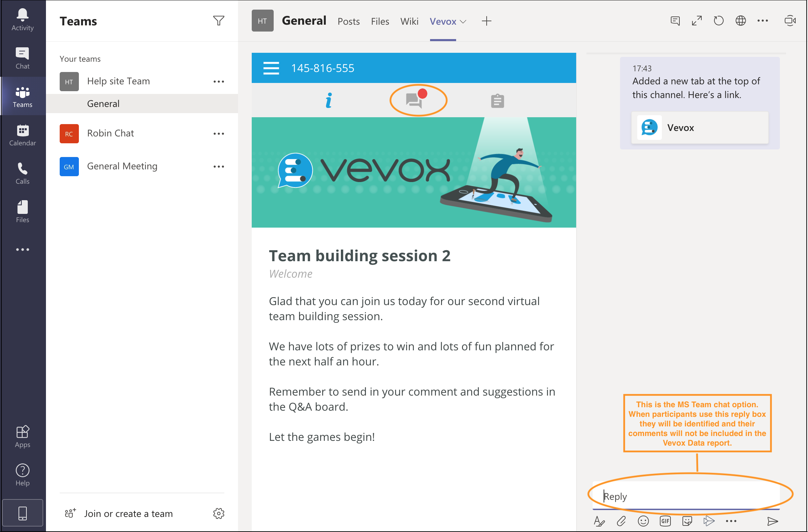Click the 17:43 message timestamp
Image resolution: width=808 pixels, height=532 pixels.
pos(642,69)
